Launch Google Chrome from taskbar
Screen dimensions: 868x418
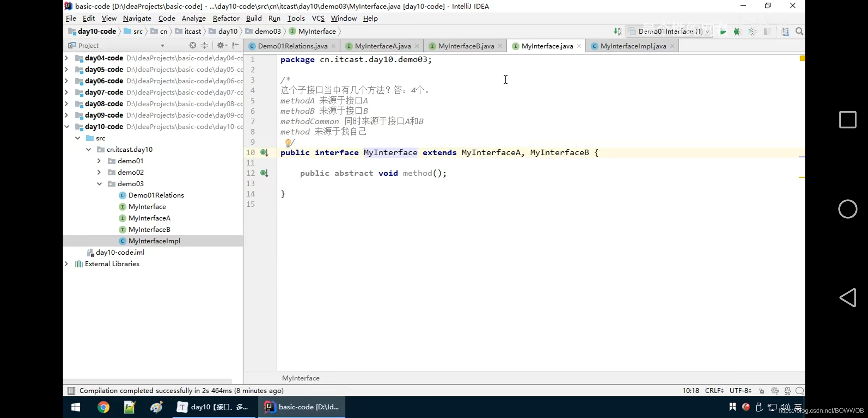coord(103,407)
